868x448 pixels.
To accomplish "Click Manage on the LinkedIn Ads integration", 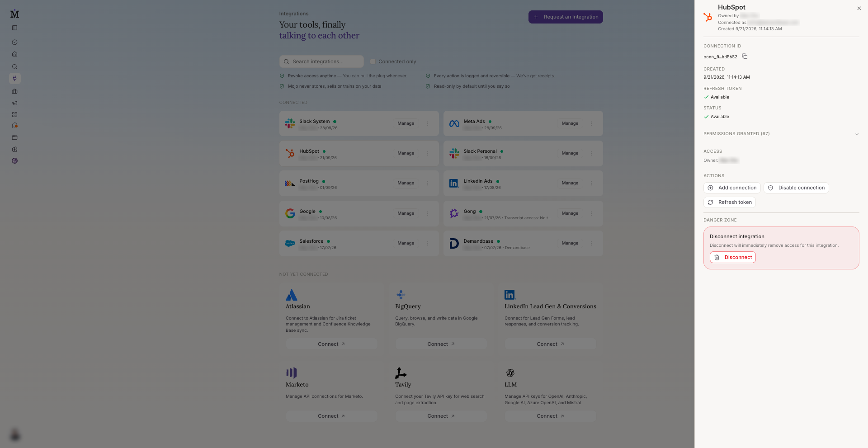I will (570, 183).
